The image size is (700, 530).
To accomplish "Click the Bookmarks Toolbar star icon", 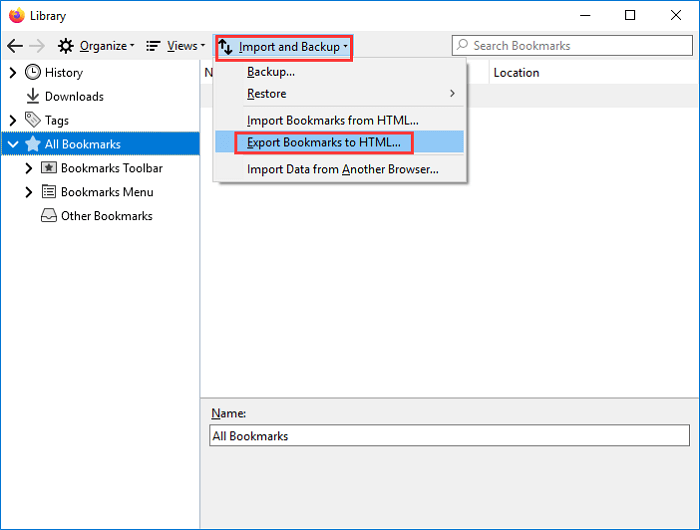I will (x=49, y=168).
